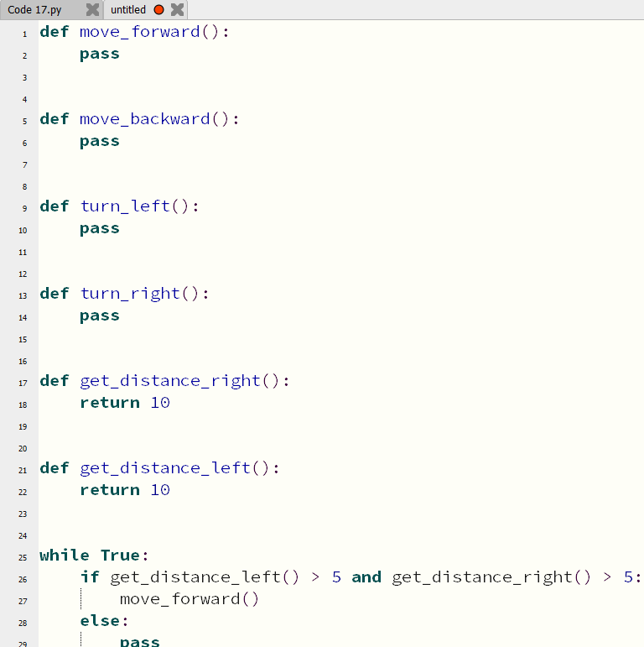Click the unsaved red dot on untitled tab

(x=158, y=10)
